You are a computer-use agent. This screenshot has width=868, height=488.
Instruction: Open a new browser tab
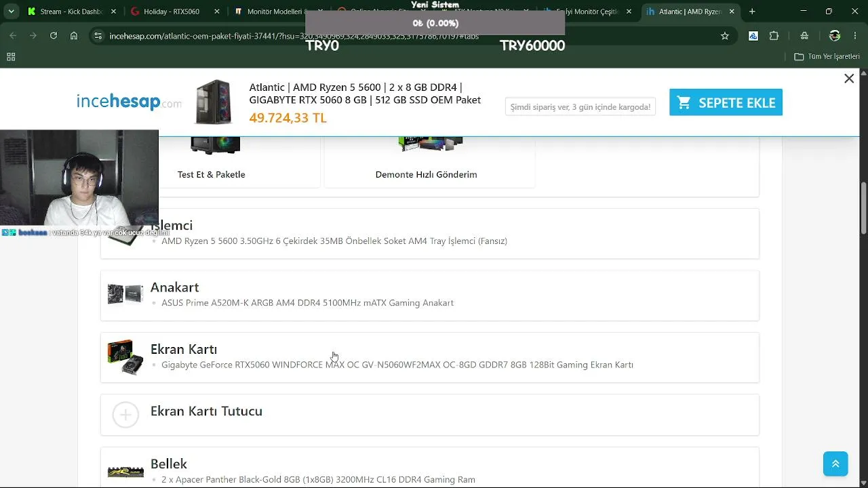point(752,12)
